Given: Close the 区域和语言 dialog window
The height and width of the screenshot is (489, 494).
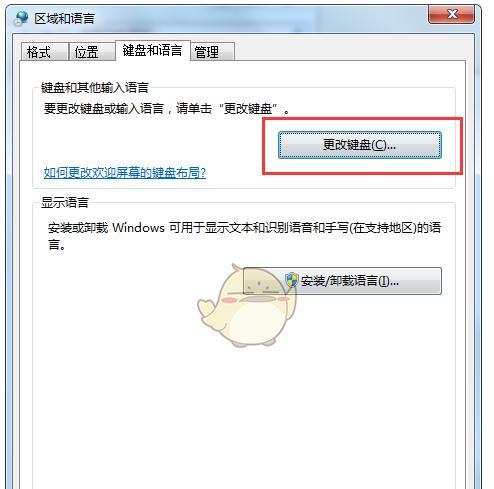Looking at the screenshot, I should (452, 14).
